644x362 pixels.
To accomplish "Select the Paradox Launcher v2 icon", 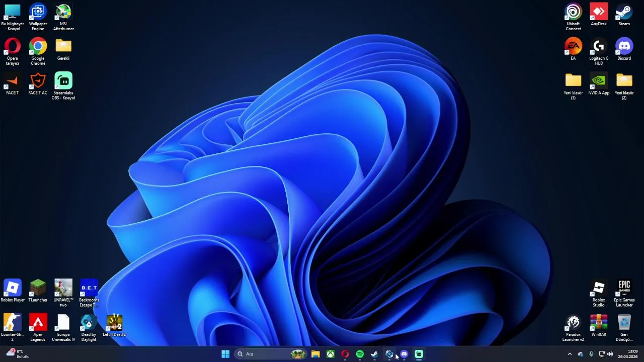I will click(x=573, y=328).
